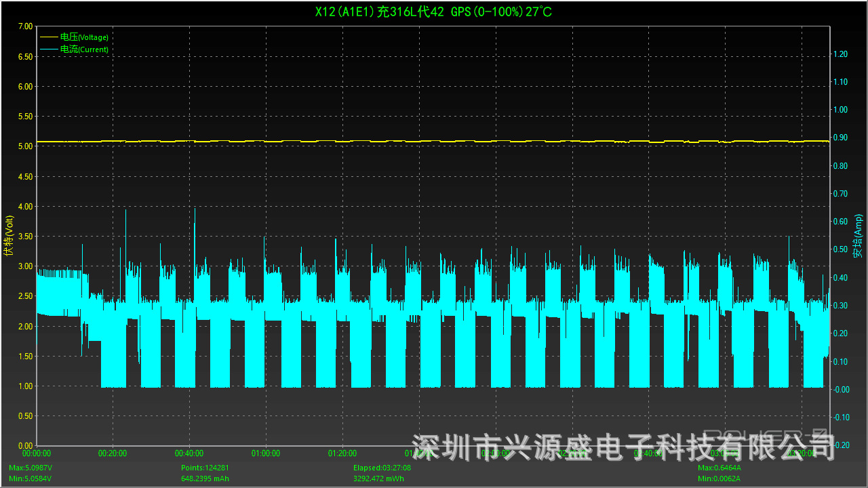The height and width of the screenshot is (488, 868).
Task: Click the 7.00 label on voltage axis
Action: (x=25, y=26)
